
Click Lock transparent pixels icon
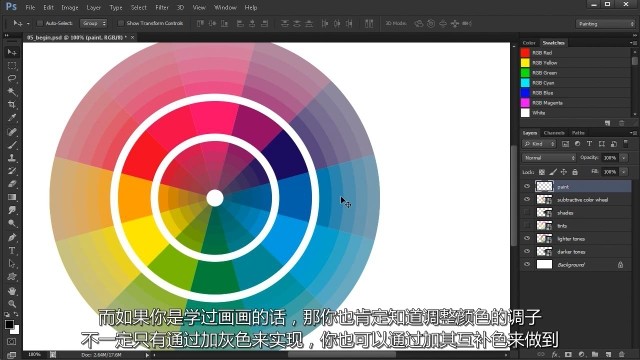[x=542, y=172]
